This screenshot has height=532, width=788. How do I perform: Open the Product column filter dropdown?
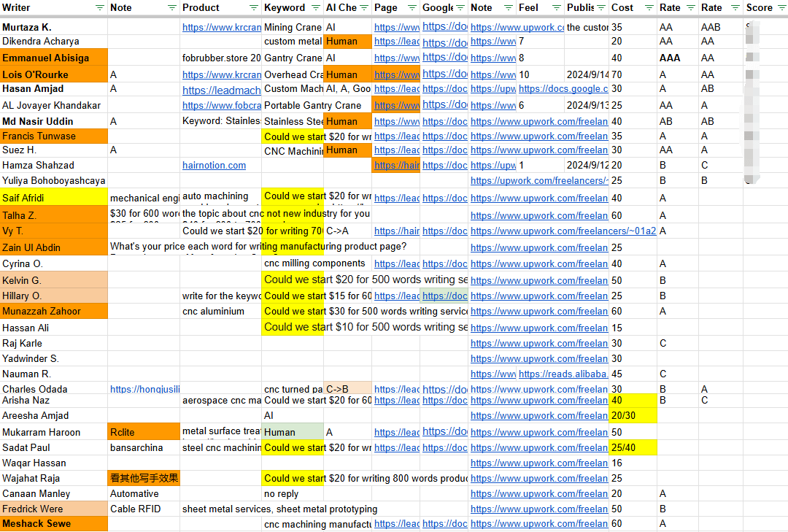tap(253, 7)
